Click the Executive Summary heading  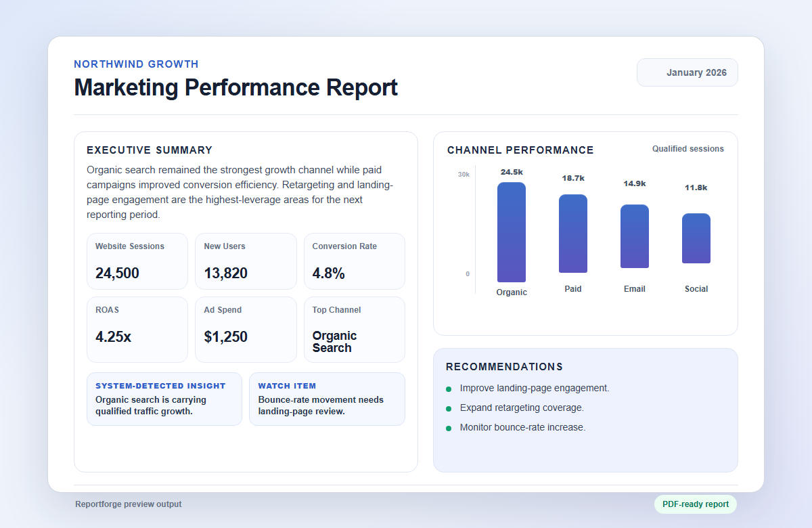(x=150, y=150)
